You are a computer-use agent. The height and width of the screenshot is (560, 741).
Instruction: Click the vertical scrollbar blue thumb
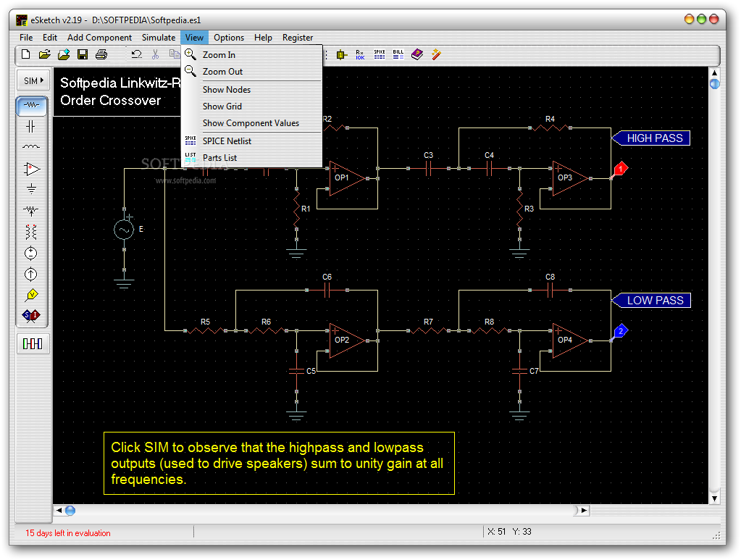(715, 84)
